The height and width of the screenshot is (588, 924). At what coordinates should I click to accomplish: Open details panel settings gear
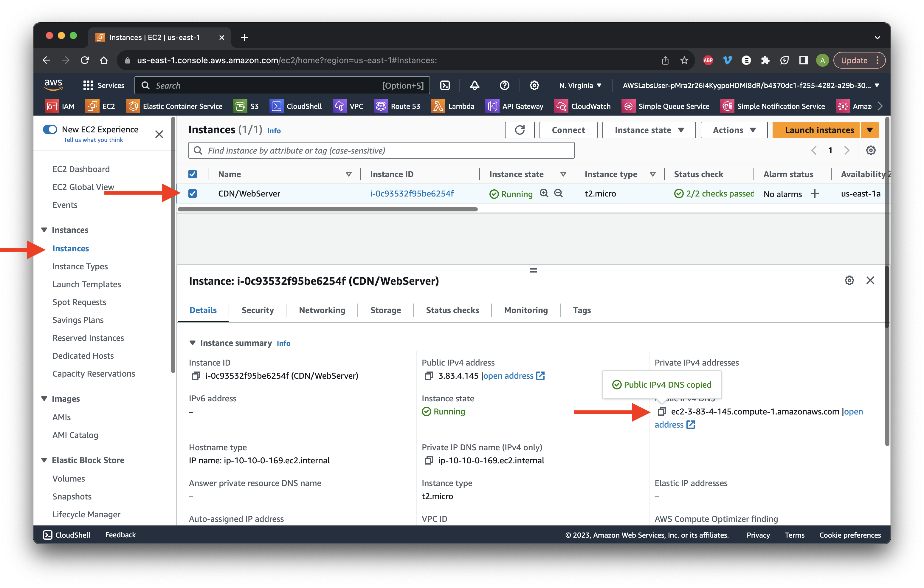coord(849,281)
